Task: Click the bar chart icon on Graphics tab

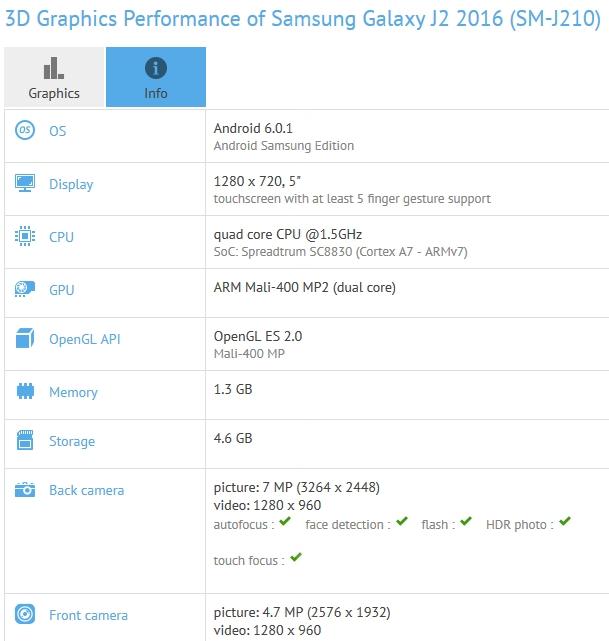Action: [x=54, y=68]
